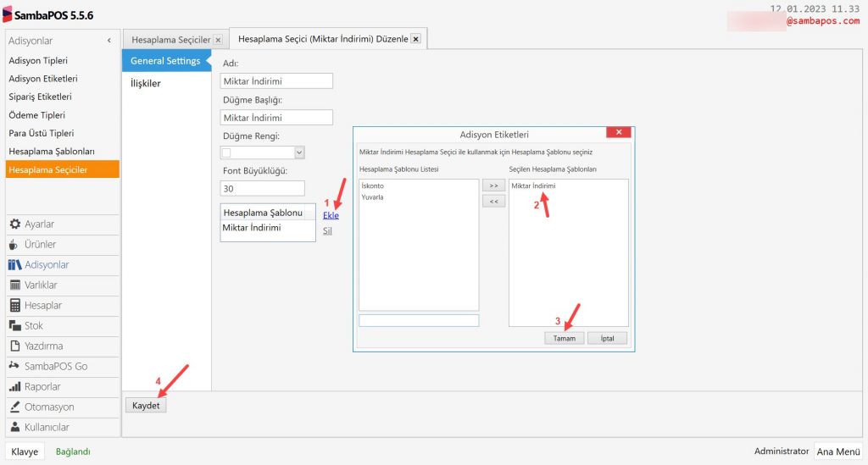Viewport: 868px width, 465px height.
Task: Click the Bağlandı status text
Action: coord(73,451)
